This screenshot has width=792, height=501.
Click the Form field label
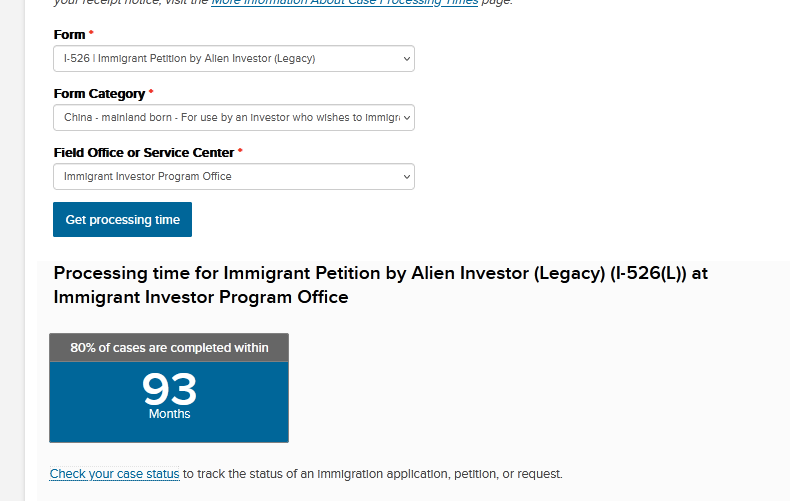pos(69,35)
